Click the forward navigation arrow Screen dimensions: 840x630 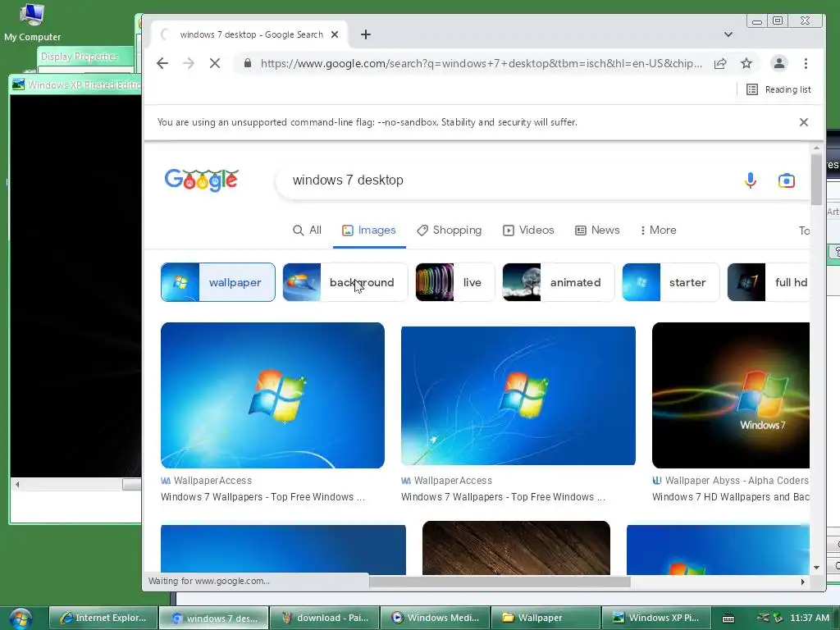pyautogui.click(x=189, y=63)
